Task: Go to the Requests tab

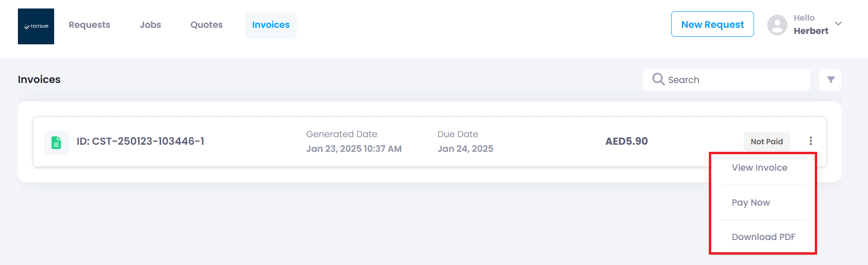Action: point(89,25)
